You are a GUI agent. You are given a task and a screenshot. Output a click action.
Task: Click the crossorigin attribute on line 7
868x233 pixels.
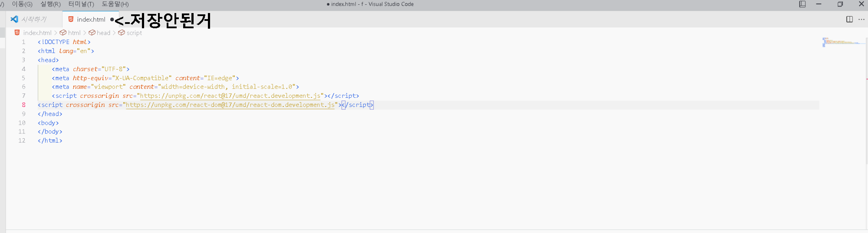(x=99, y=96)
